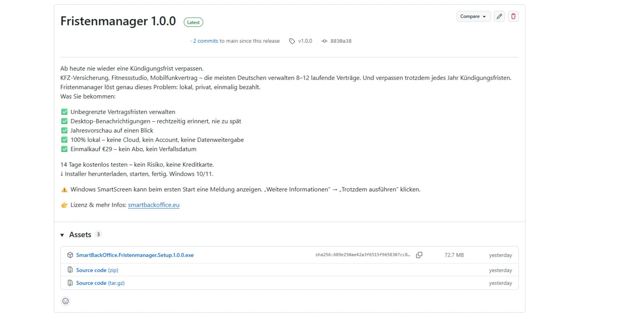Viewport: 644px width, 317px height.
Task: Click 'yesterday' in the Source code (tar.gz) row
Action: pyautogui.click(x=500, y=283)
